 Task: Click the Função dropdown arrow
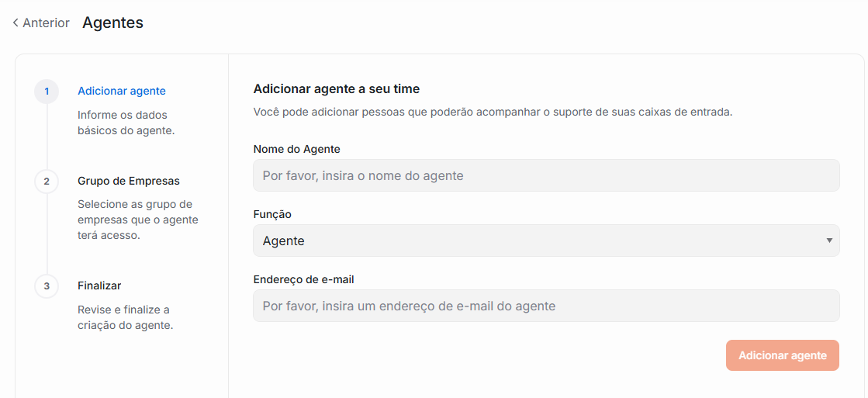tap(829, 241)
